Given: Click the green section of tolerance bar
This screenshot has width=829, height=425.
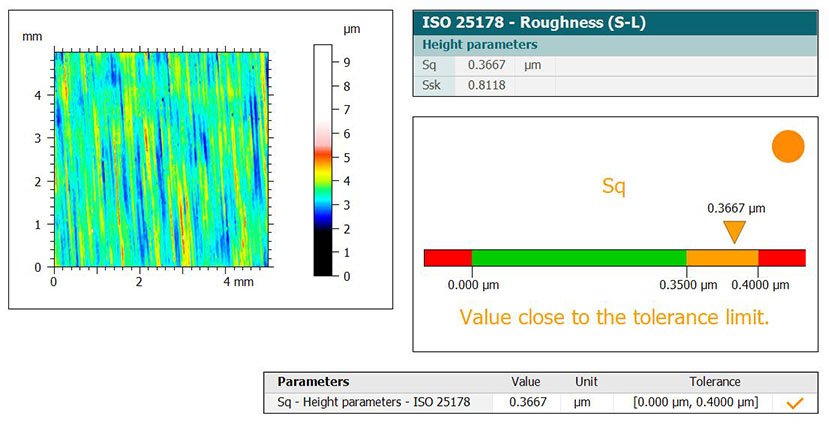Looking at the screenshot, I should tap(579, 258).
